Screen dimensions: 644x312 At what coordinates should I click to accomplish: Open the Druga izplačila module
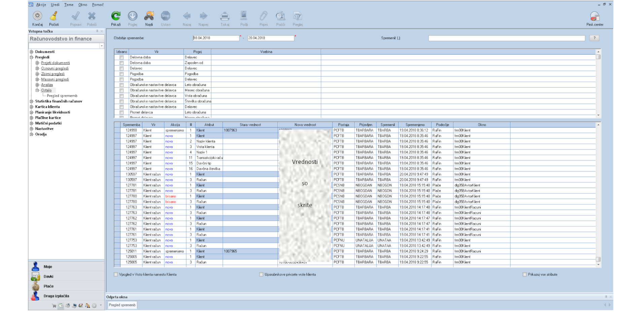pyautogui.click(x=66, y=296)
